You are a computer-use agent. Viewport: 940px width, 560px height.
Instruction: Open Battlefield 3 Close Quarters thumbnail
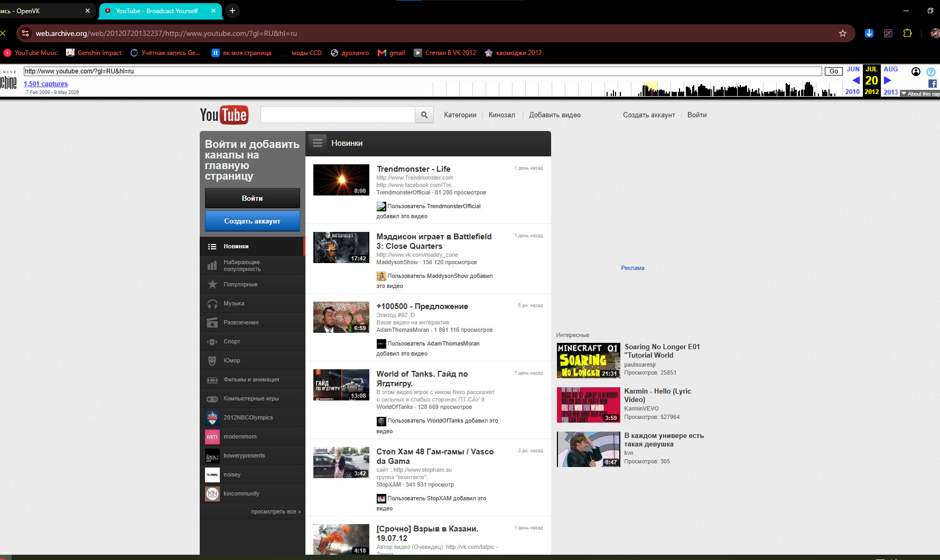click(341, 248)
